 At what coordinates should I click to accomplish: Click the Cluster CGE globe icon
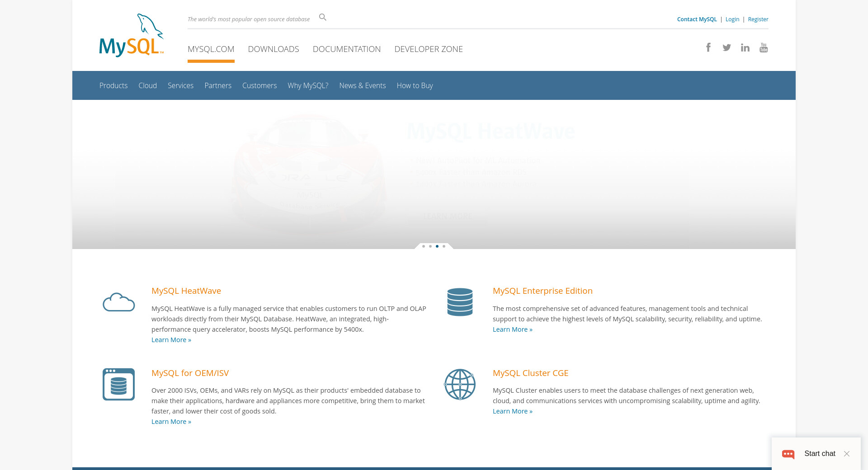(460, 384)
